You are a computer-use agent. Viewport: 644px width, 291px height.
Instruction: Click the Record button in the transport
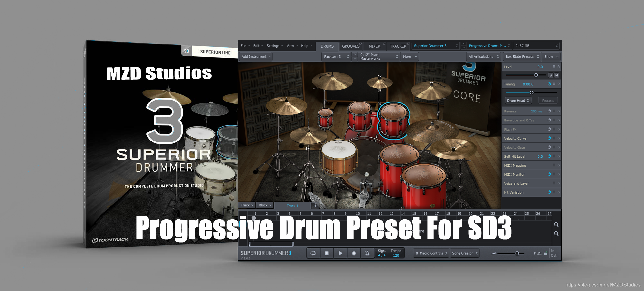tap(354, 253)
